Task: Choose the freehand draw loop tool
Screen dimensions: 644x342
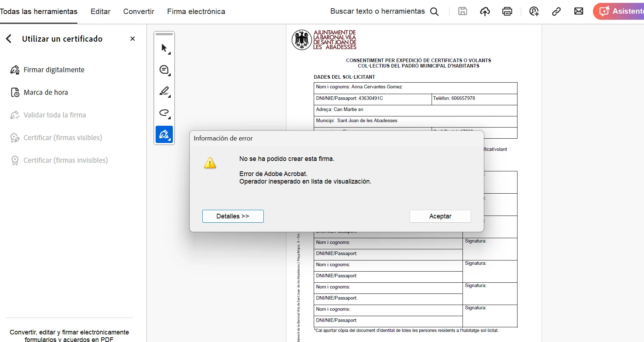Action: [x=164, y=113]
